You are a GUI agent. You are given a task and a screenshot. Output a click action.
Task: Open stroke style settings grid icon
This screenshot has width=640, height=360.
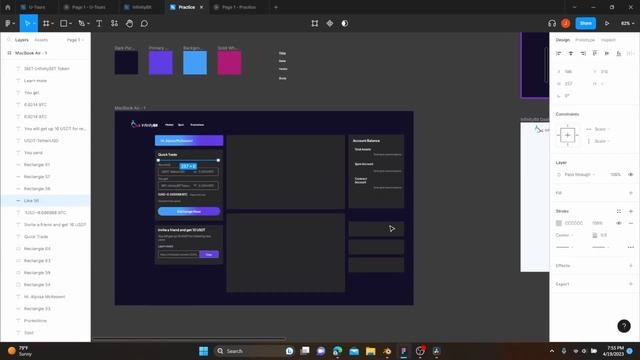click(619, 211)
